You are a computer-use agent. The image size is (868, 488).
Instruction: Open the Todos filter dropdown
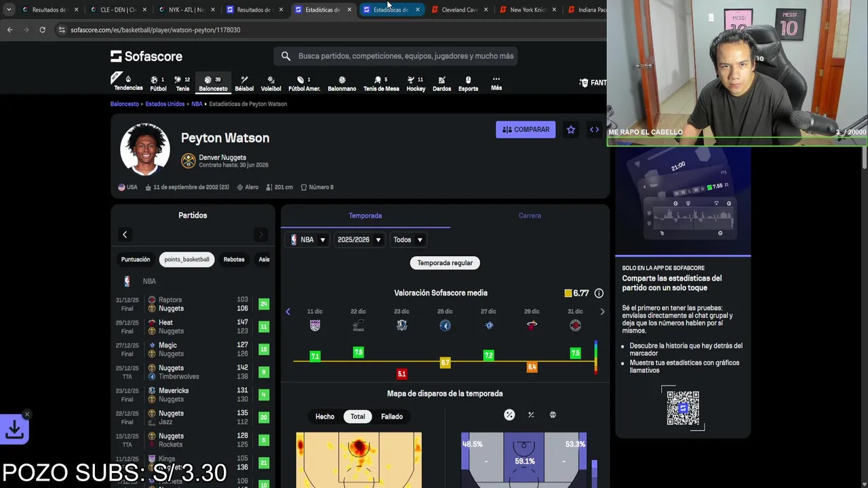408,240
